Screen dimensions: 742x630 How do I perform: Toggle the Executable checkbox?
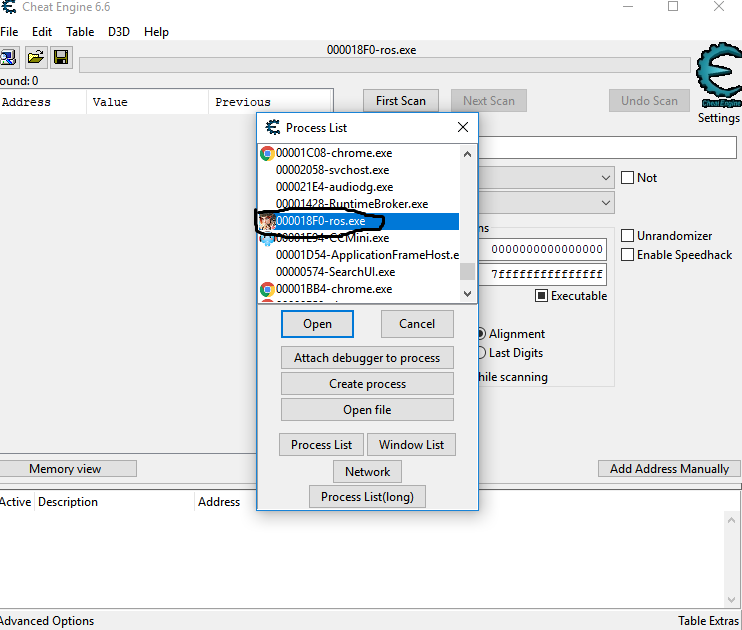pyautogui.click(x=541, y=296)
